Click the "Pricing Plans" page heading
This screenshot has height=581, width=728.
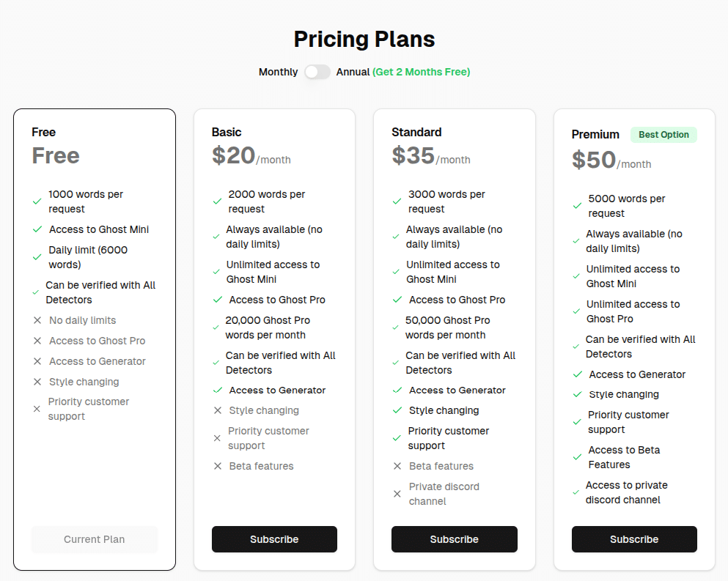pos(364,39)
